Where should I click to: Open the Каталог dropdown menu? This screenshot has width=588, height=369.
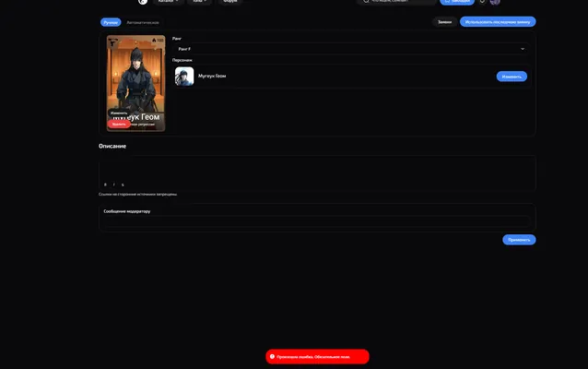(x=168, y=1)
